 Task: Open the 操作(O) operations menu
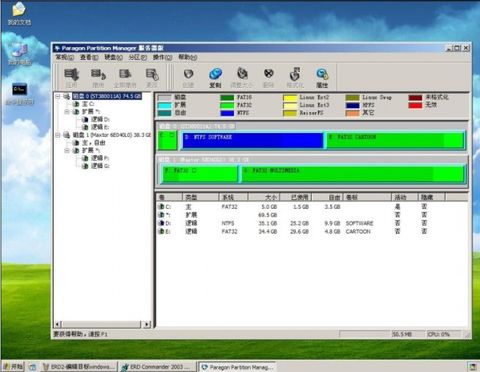click(162, 57)
